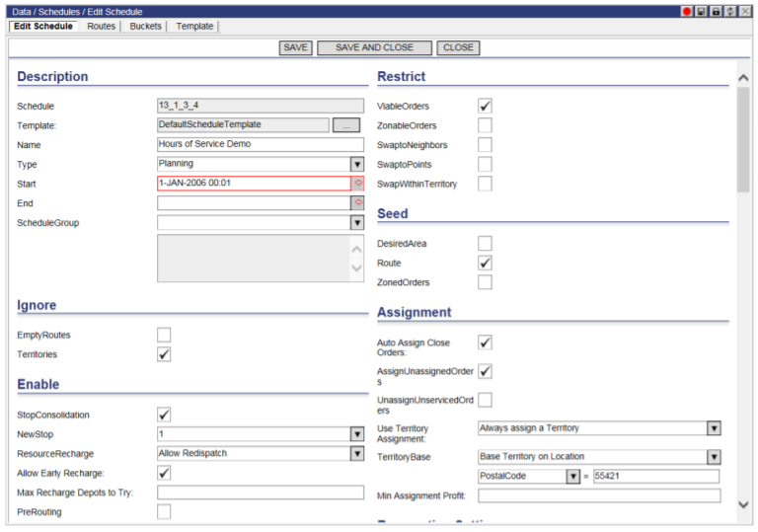Click the SAVE button
The image size is (758, 532).
pos(295,47)
